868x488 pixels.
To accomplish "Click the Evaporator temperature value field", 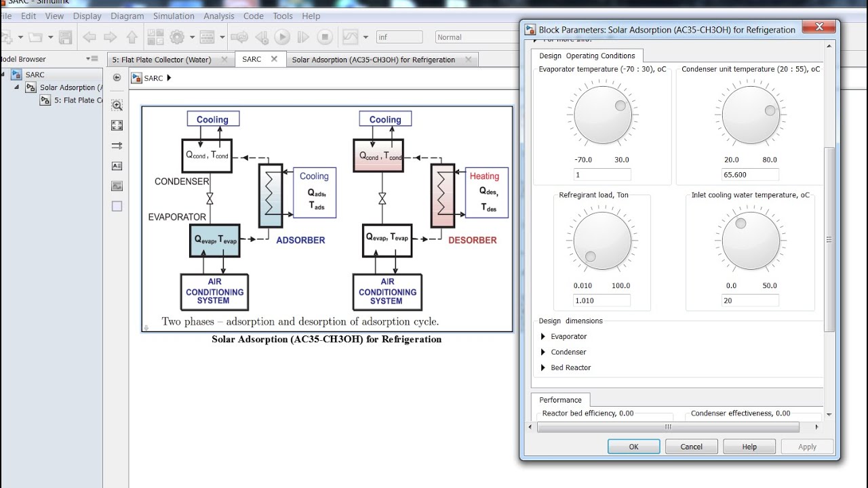I will (601, 175).
